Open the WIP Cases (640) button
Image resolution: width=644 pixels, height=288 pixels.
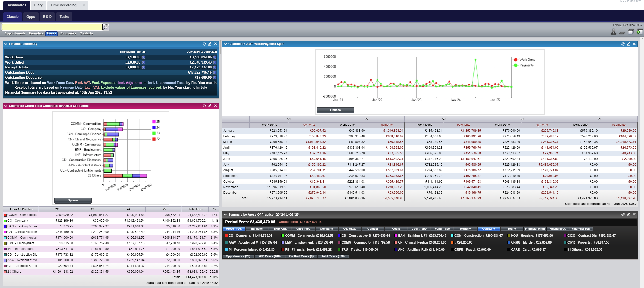click(269, 256)
